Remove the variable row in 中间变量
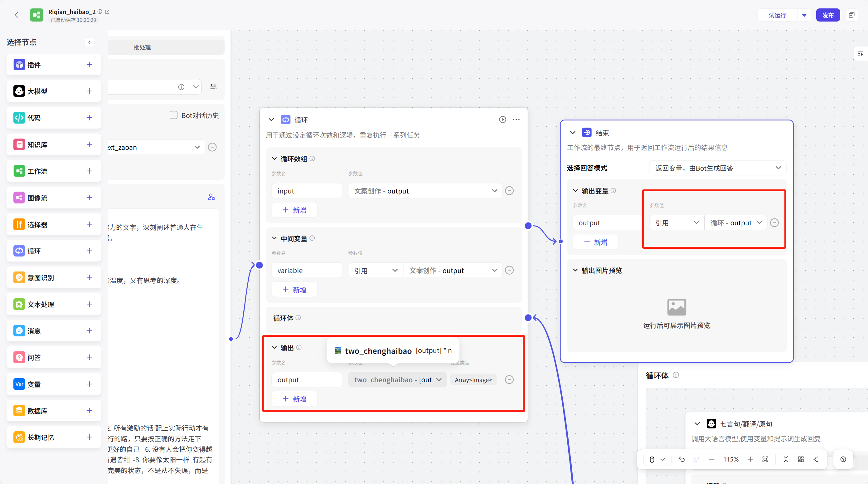The height and width of the screenshot is (484, 868). 510,270
